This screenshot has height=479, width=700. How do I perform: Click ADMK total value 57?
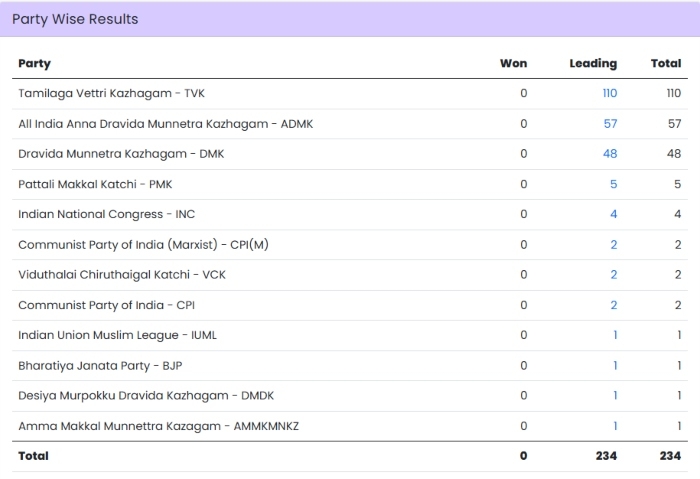[675, 124]
